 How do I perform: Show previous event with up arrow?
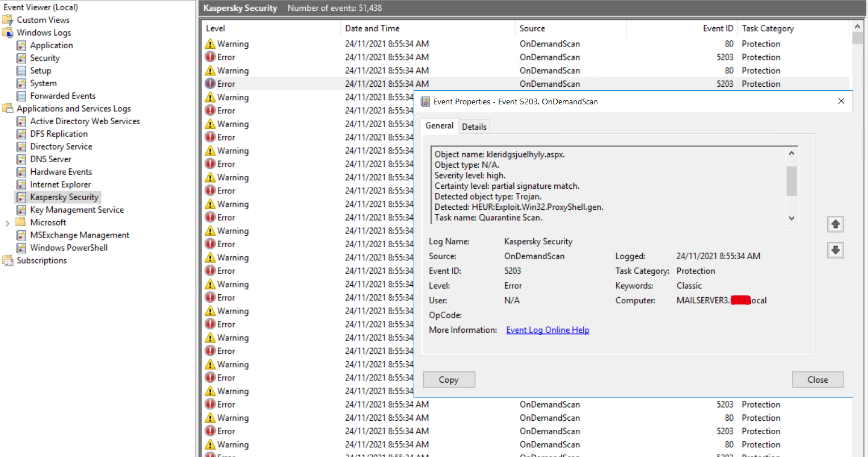835,224
